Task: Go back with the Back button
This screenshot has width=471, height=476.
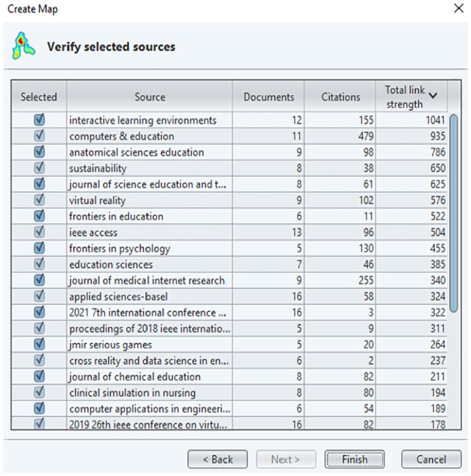Action: click(217, 459)
